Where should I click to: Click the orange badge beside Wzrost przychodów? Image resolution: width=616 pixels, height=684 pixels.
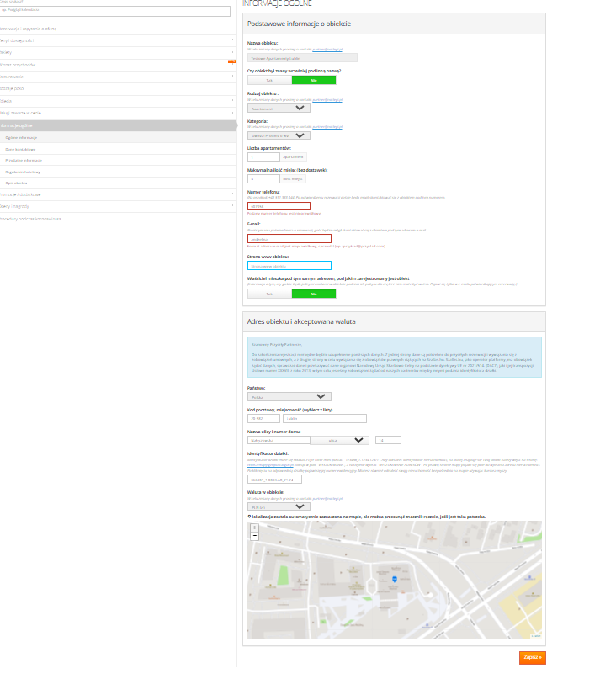click(x=231, y=62)
